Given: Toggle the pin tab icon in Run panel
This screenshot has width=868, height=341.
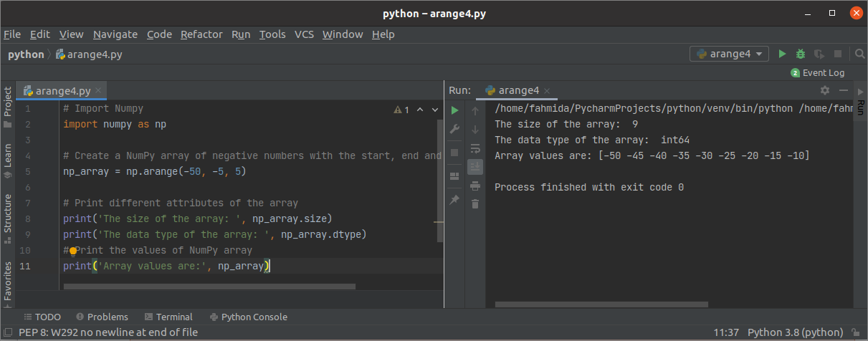Looking at the screenshot, I should tap(454, 200).
